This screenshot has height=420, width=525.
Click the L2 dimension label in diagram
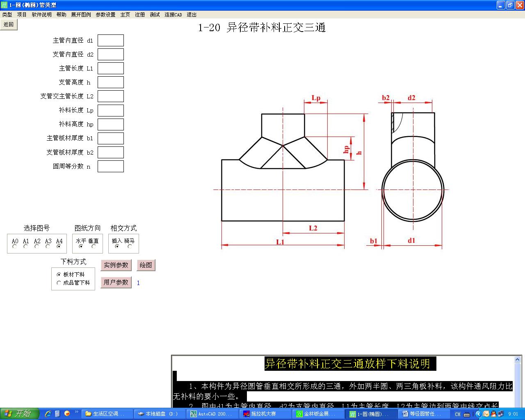(x=313, y=228)
